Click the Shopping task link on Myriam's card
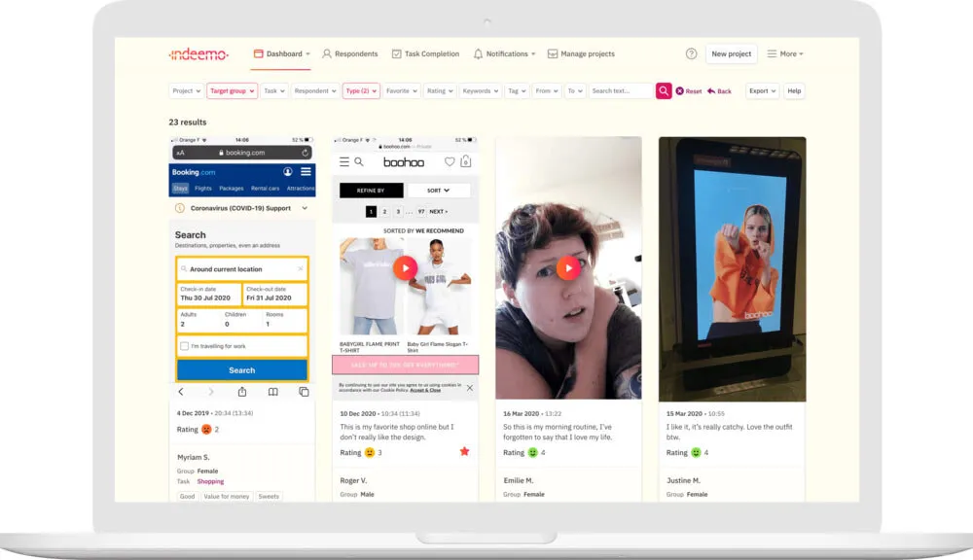The width and height of the screenshot is (973, 560). [x=210, y=481]
